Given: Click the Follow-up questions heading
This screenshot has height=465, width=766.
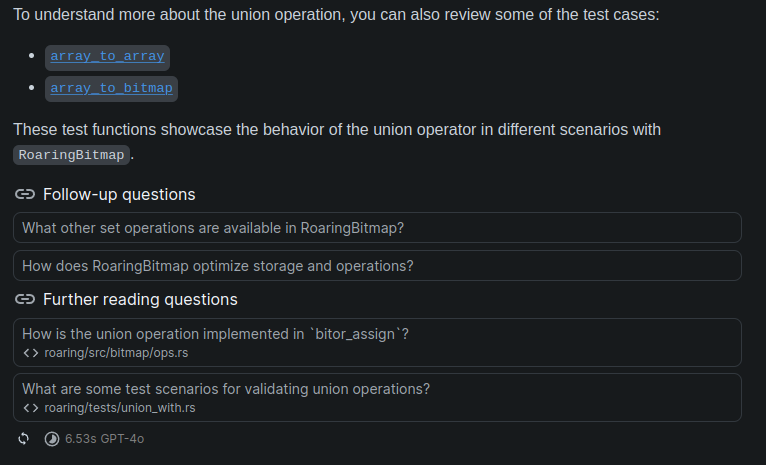Looking at the screenshot, I should pyautogui.click(x=118, y=195).
